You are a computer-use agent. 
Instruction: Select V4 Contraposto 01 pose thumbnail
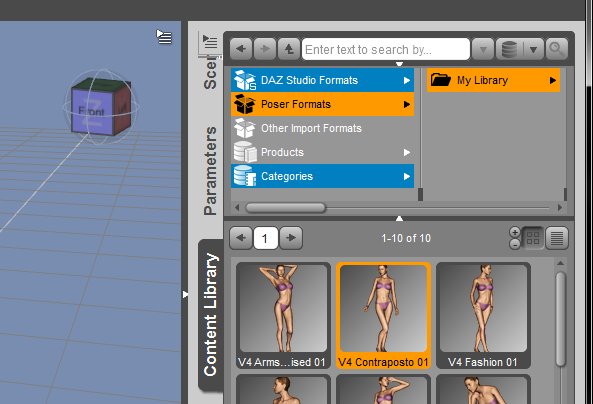[383, 315]
